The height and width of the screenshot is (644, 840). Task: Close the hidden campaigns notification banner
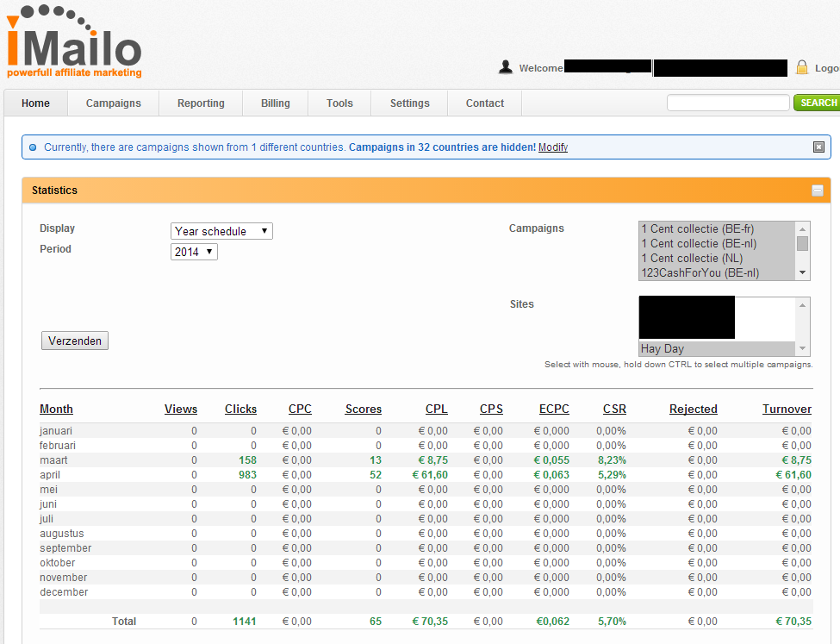tap(818, 147)
